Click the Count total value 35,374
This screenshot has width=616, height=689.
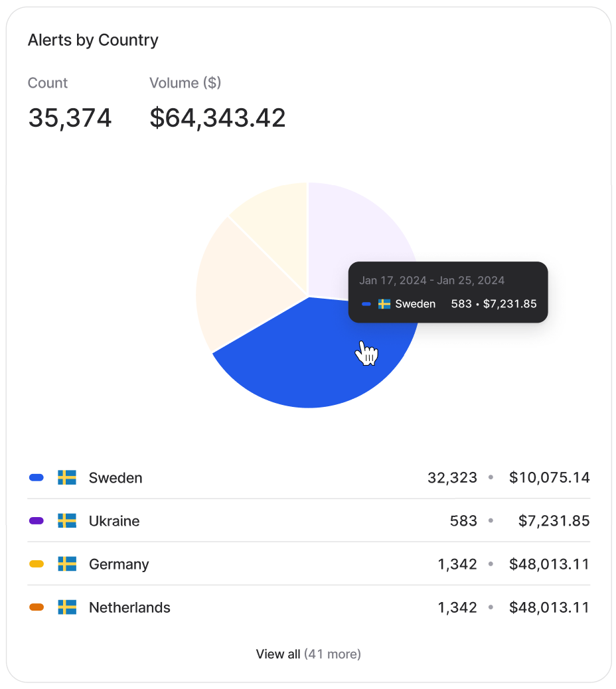click(70, 117)
